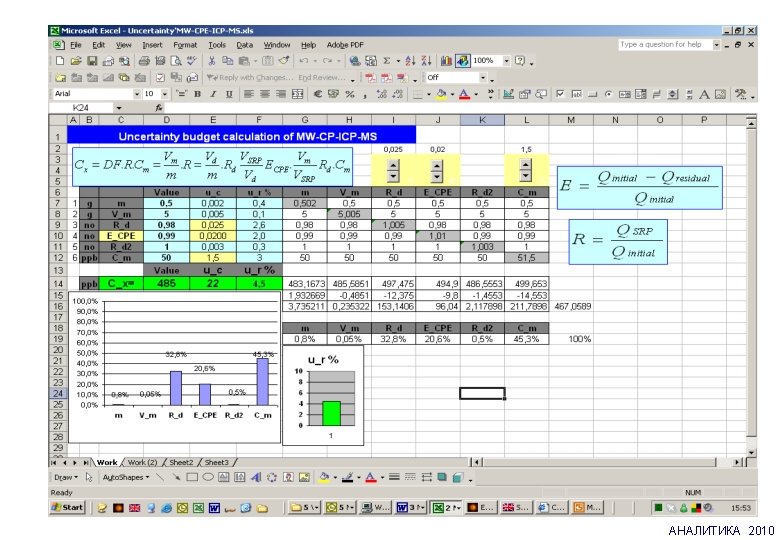Click the Insert Function fx icon

[x=159, y=107]
